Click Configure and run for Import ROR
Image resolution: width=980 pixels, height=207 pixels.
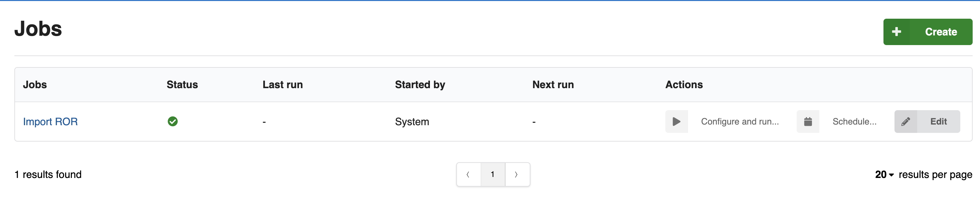point(740,122)
